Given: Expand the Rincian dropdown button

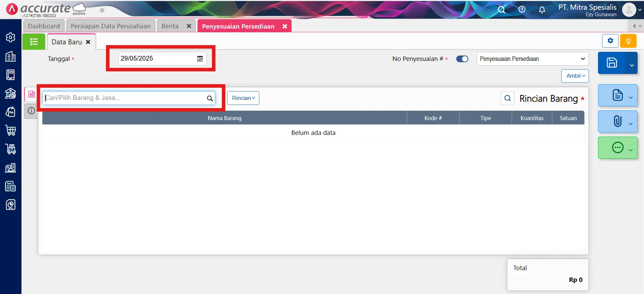Looking at the screenshot, I should pos(243,98).
